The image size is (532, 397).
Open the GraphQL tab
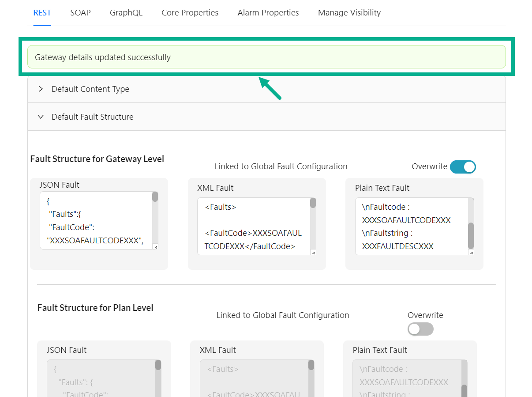126,13
